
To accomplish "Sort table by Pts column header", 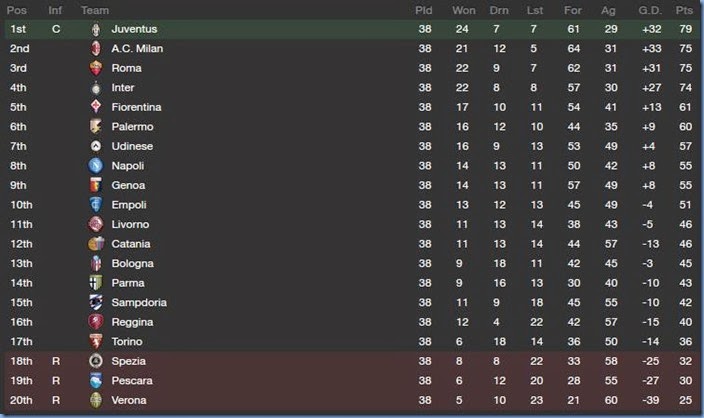I will (x=684, y=10).
